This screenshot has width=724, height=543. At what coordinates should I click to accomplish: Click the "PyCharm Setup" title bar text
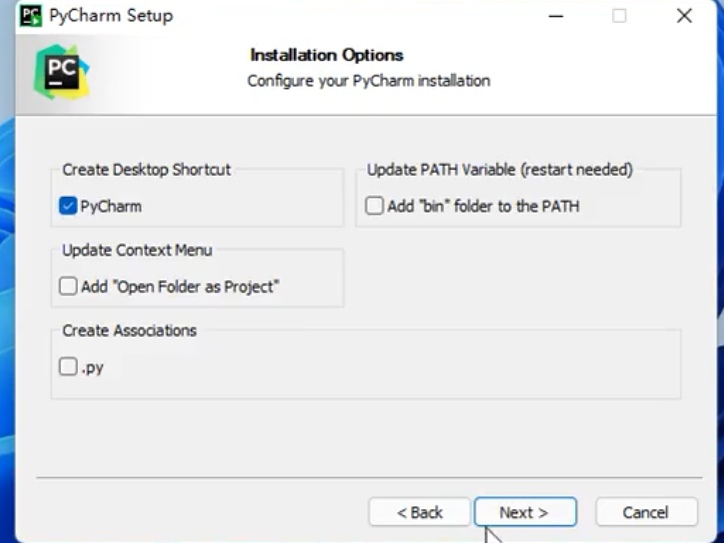pos(111,16)
